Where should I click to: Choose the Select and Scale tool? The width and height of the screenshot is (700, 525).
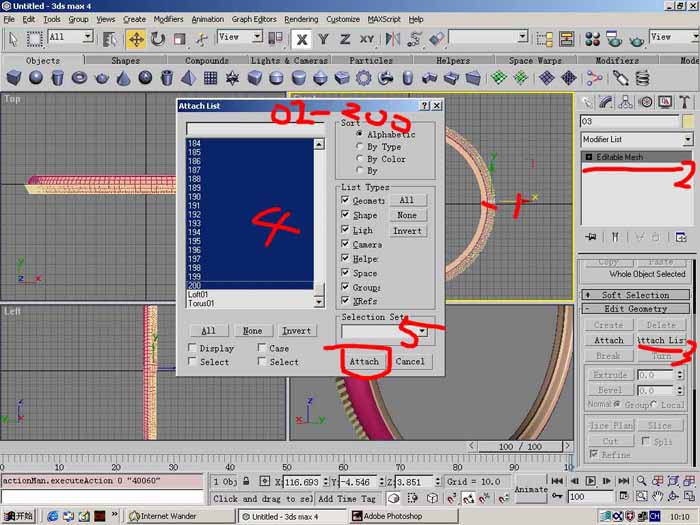(x=179, y=39)
